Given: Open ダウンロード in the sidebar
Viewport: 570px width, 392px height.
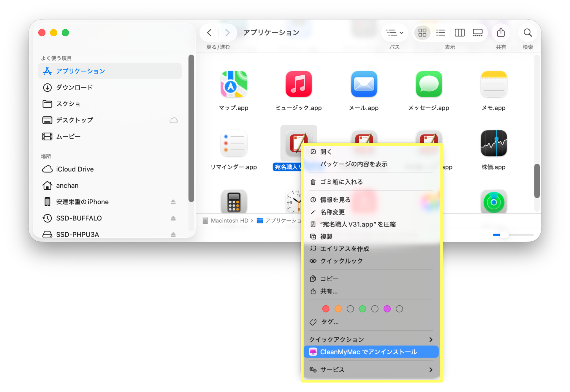Looking at the screenshot, I should (x=110, y=87).
